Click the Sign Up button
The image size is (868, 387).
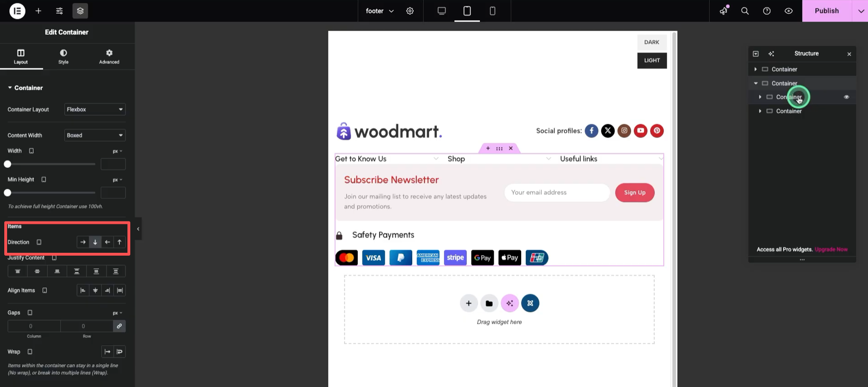[635, 193]
